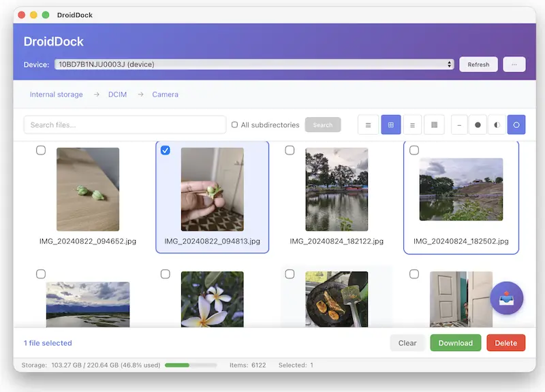Image resolution: width=545 pixels, height=392 pixels.
Task: Open the more options ellipsis button
Action: (x=514, y=65)
